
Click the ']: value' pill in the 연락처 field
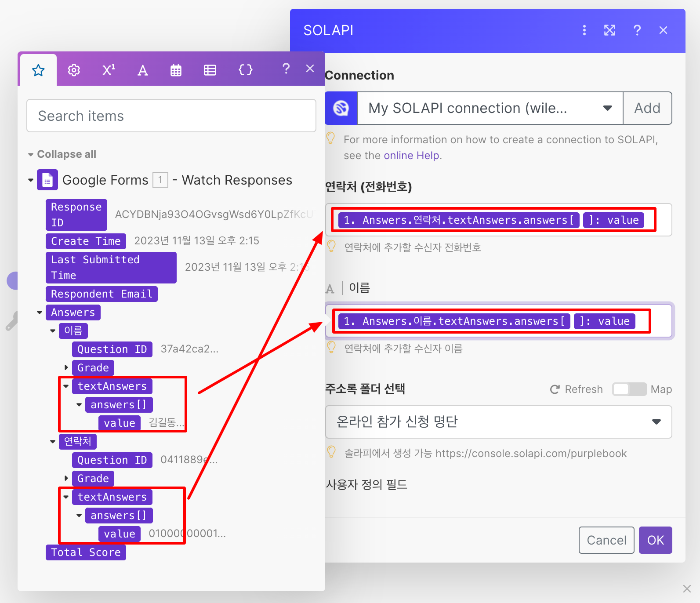pos(614,220)
